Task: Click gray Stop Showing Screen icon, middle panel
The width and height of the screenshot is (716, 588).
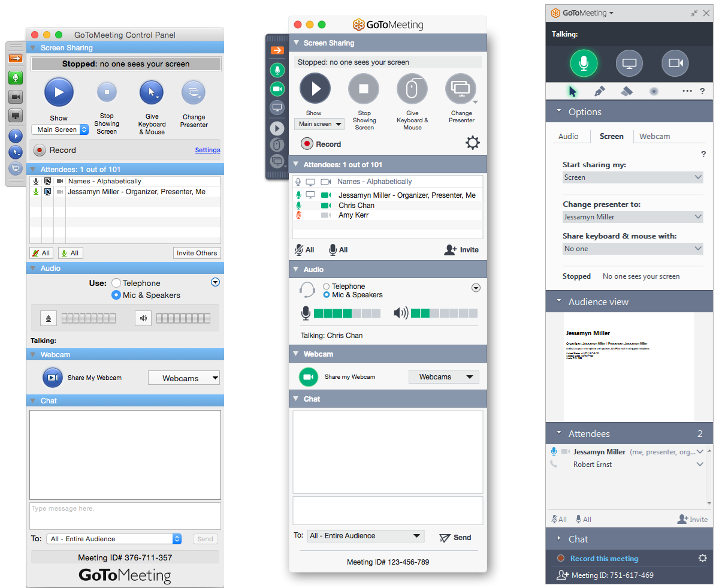Action: [x=364, y=89]
